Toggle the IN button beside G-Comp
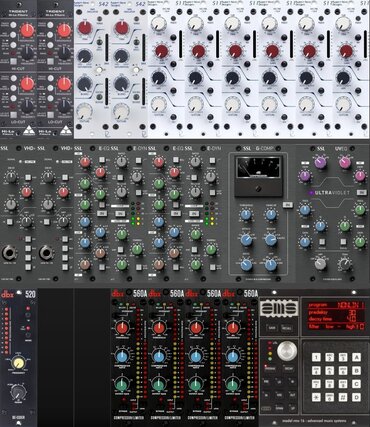 [x=287, y=204]
